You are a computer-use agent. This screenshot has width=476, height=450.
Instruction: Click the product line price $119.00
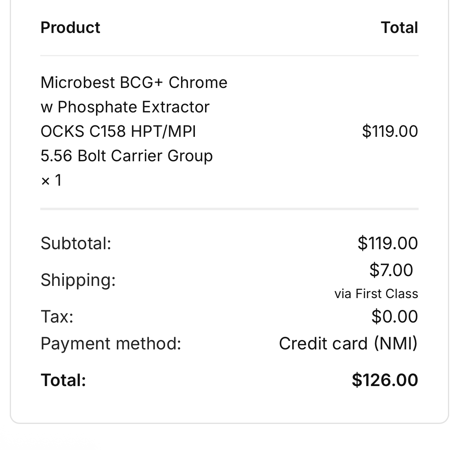point(390,131)
